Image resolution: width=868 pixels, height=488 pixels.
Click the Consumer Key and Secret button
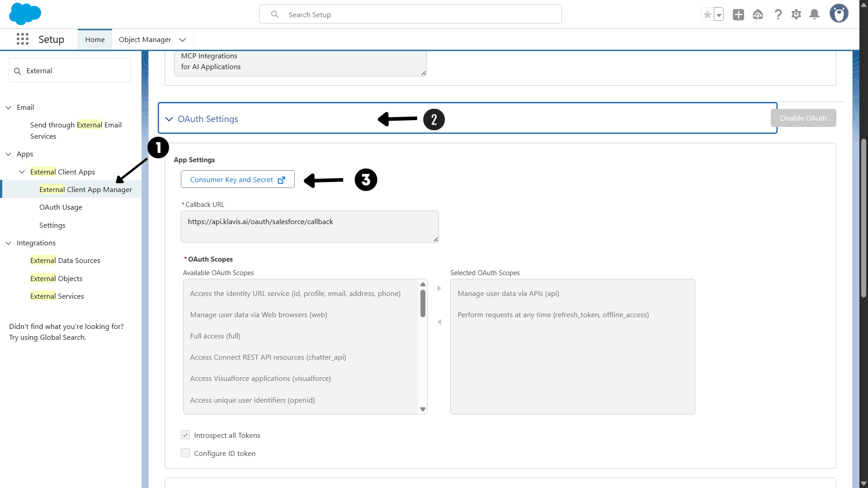click(237, 179)
